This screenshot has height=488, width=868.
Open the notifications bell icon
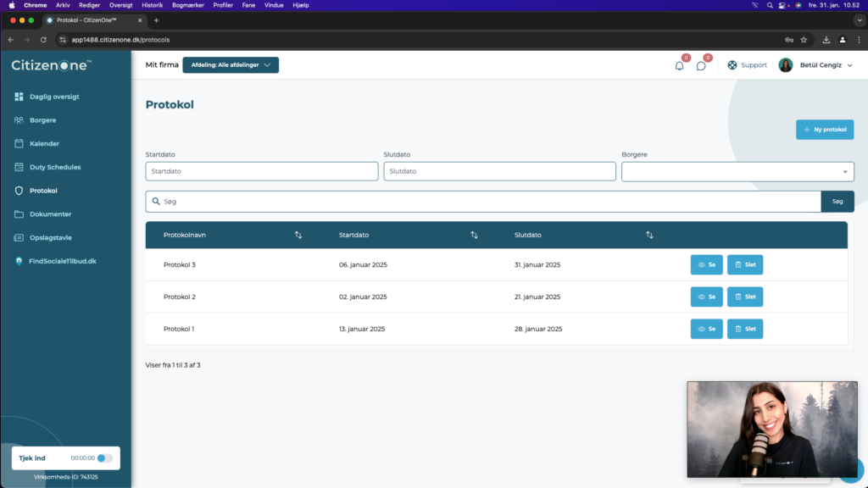coord(679,66)
